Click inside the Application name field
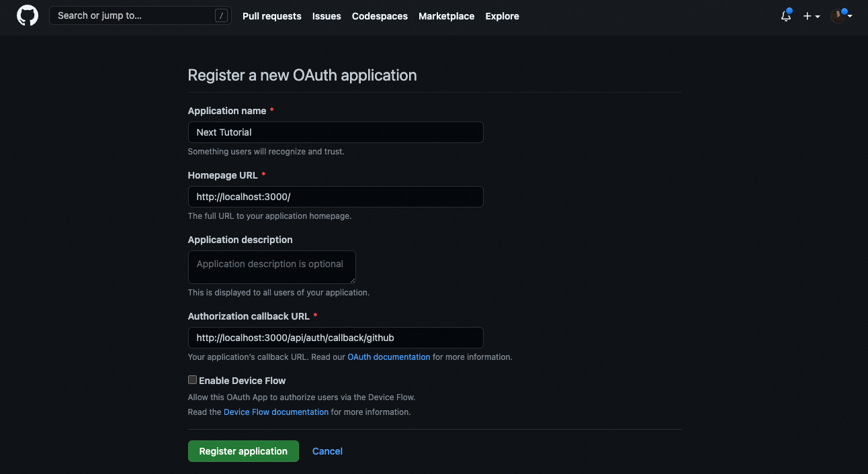The width and height of the screenshot is (868, 474). 335,132
